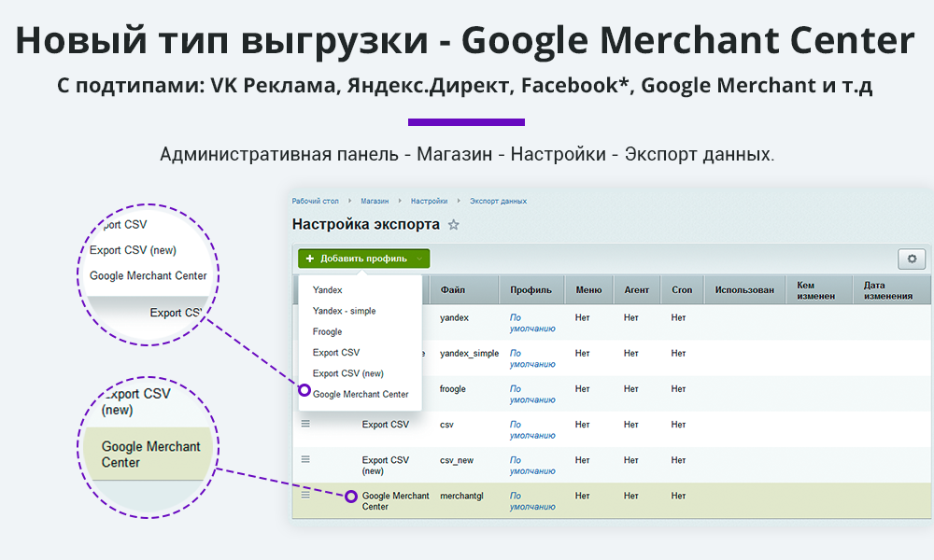Image resolution: width=934 pixels, height=560 pixels.
Task: Click the favorites star next to Настройка экспорта
Action: pyautogui.click(x=454, y=225)
